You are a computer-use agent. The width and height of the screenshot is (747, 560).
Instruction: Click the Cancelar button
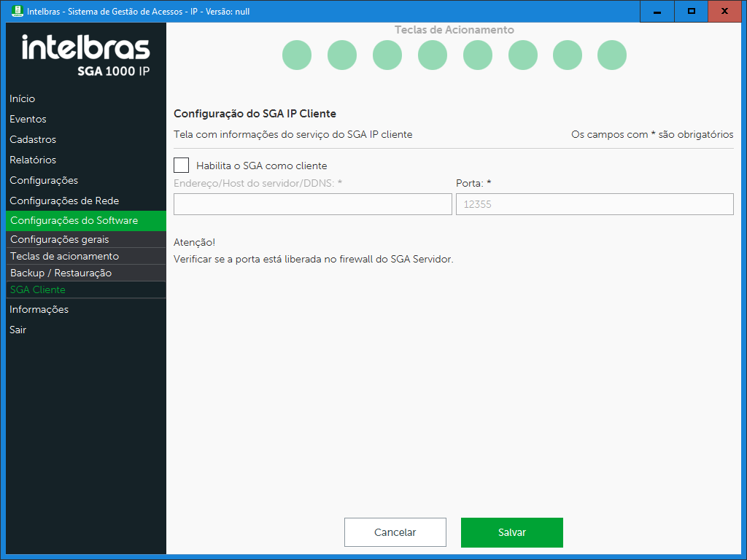pyautogui.click(x=395, y=532)
